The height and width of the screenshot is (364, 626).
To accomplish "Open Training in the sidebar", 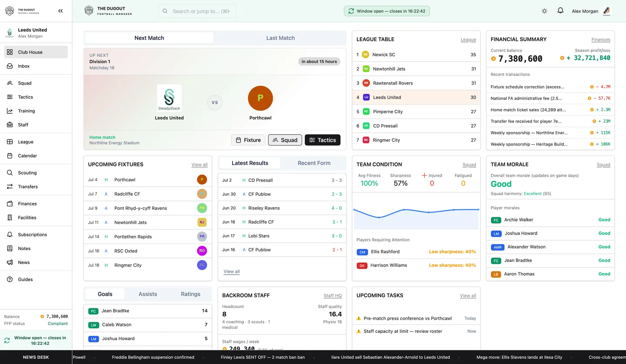I will click(x=36, y=111).
